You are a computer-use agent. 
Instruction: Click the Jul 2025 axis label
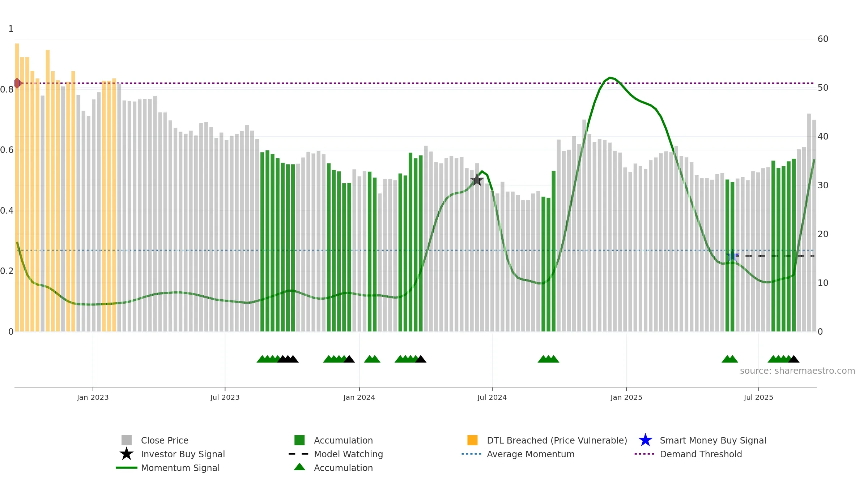click(x=758, y=397)
